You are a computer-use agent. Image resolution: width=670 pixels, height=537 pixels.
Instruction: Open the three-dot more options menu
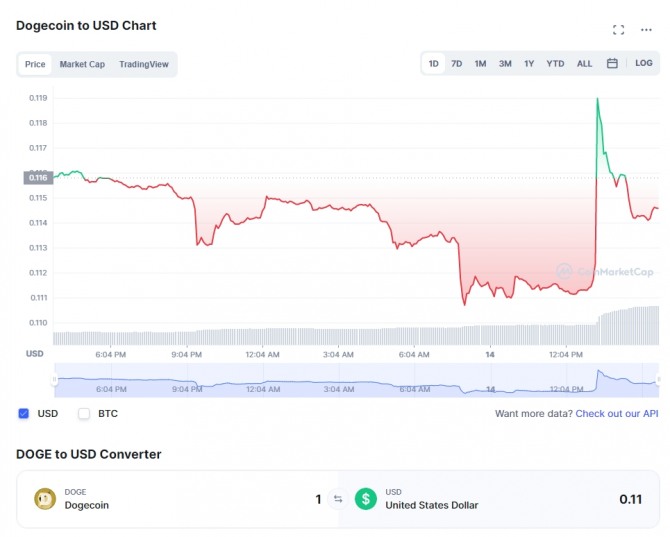[x=646, y=29]
